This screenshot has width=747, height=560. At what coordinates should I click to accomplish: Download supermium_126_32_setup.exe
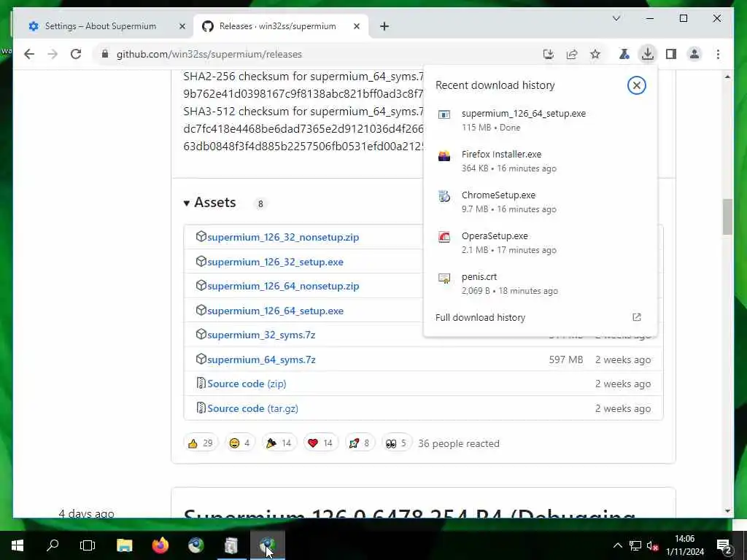click(x=275, y=262)
